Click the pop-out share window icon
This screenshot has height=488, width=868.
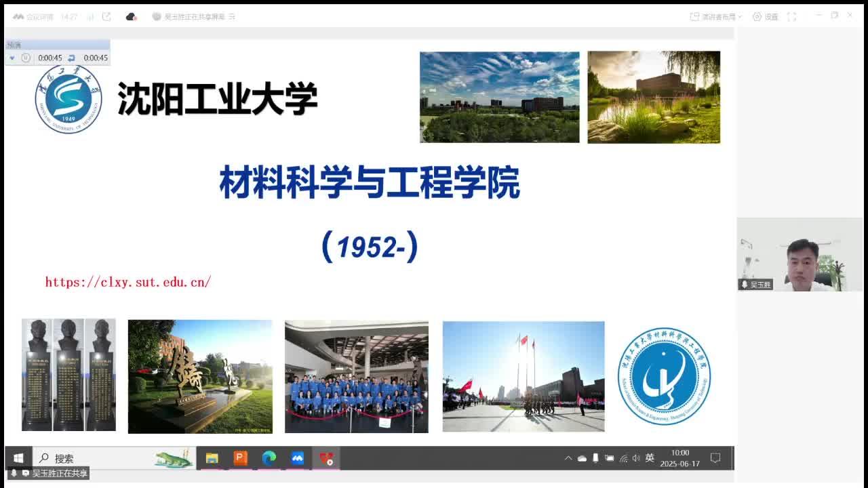click(106, 17)
